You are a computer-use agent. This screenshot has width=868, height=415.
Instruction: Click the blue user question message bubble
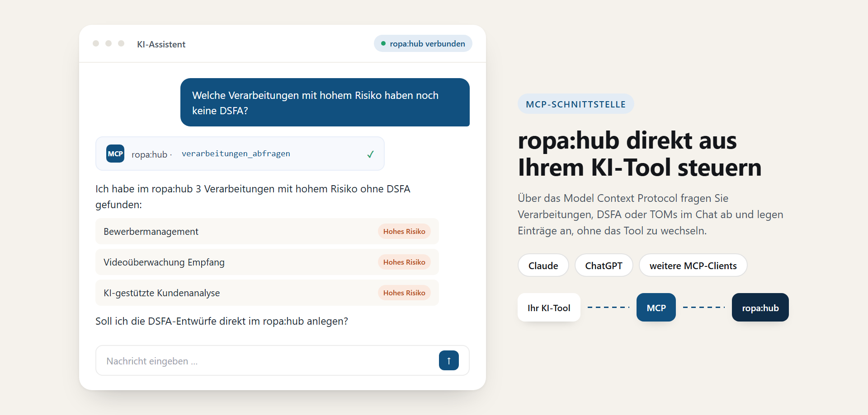[325, 103]
